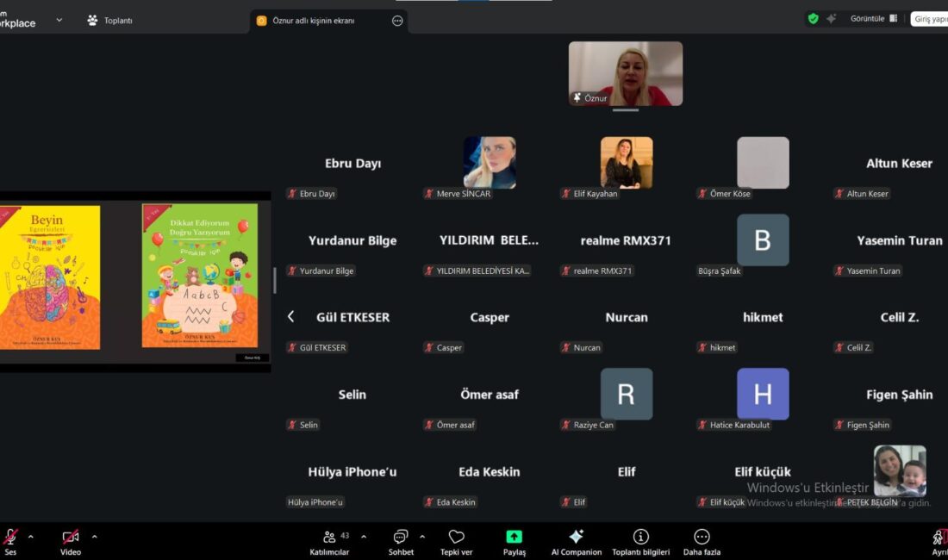Open the Daha fazla more options menu
The height and width of the screenshot is (560, 948).
702,538
